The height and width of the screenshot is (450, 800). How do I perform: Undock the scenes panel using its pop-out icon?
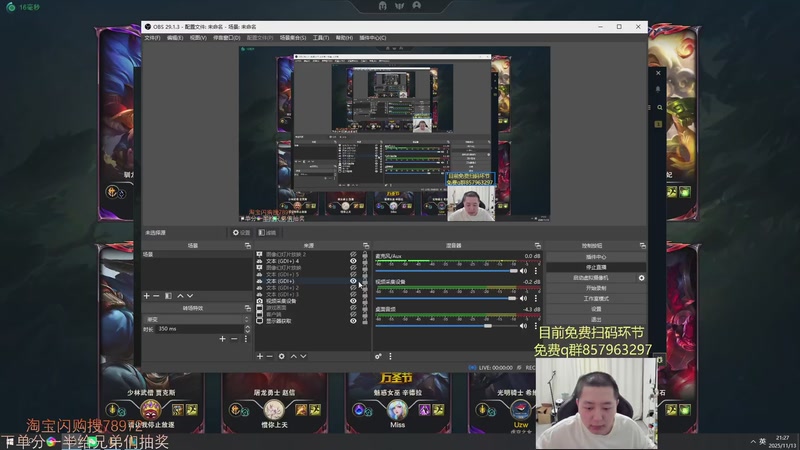pyautogui.click(x=247, y=246)
